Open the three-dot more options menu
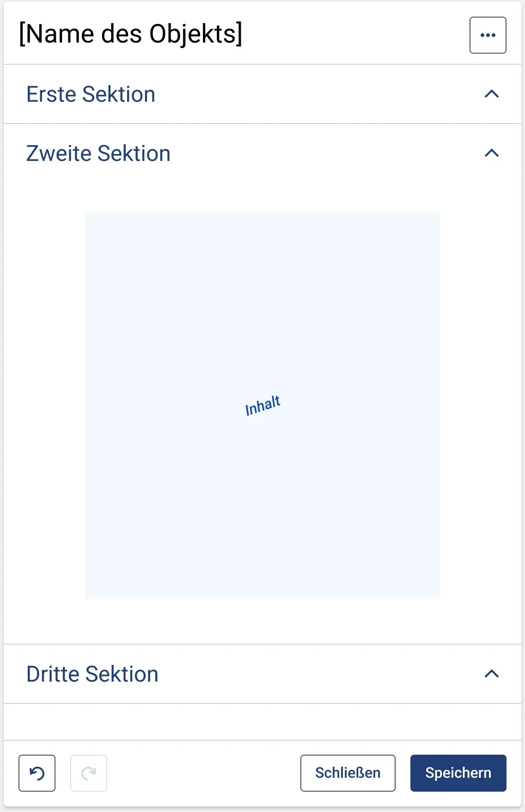The image size is (525, 812). pos(488,35)
